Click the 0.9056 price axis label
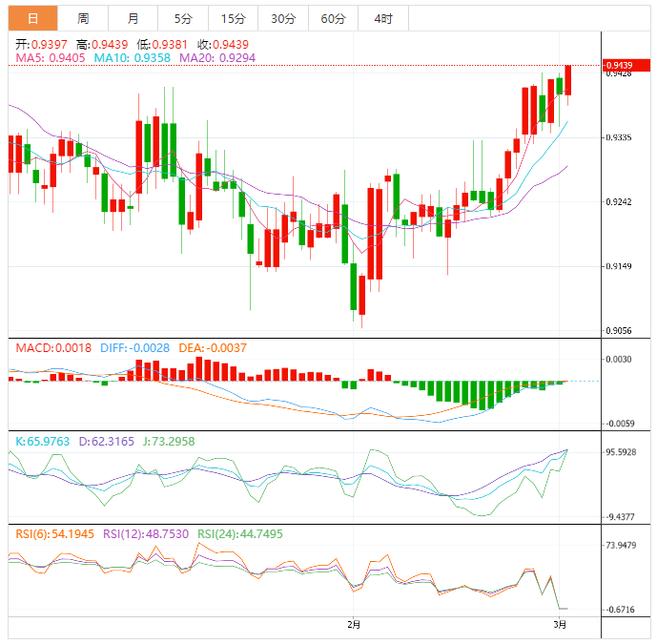 point(619,331)
